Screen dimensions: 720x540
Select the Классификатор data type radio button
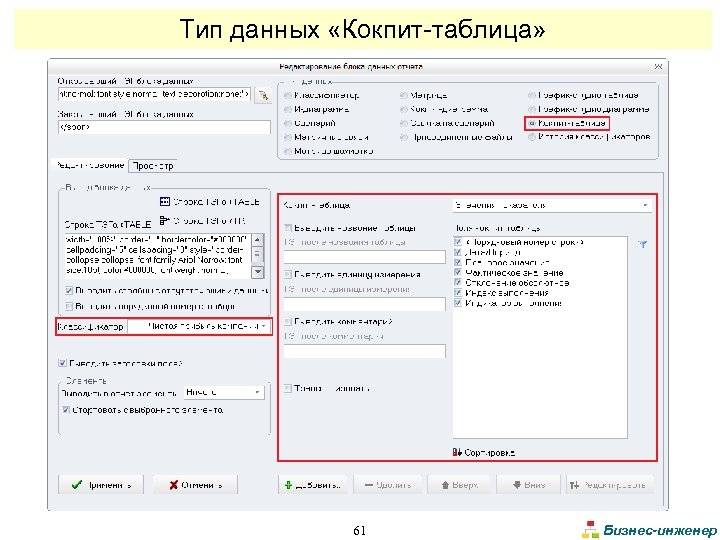click(287, 96)
